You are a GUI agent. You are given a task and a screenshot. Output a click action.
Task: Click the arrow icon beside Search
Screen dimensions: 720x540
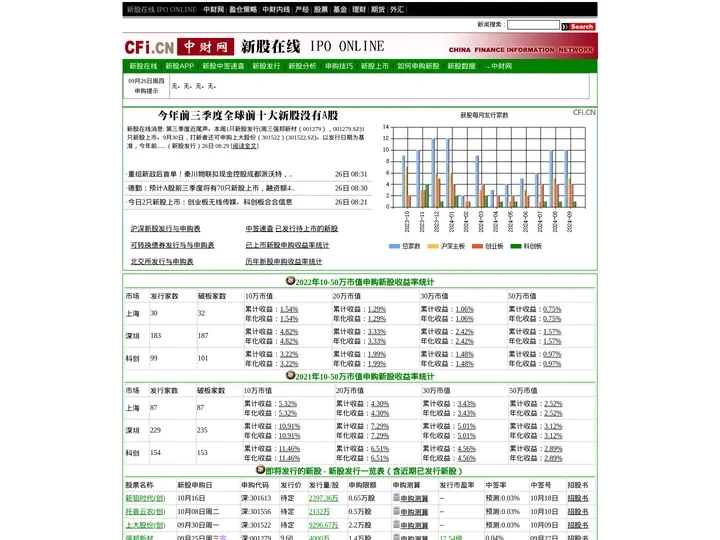click(x=565, y=27)
